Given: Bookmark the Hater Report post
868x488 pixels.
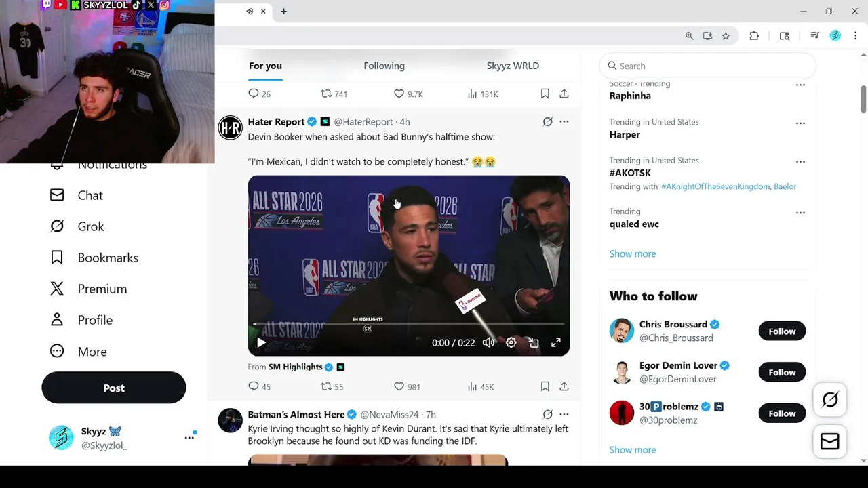Looking at the screenshot, I should (545, 386).
